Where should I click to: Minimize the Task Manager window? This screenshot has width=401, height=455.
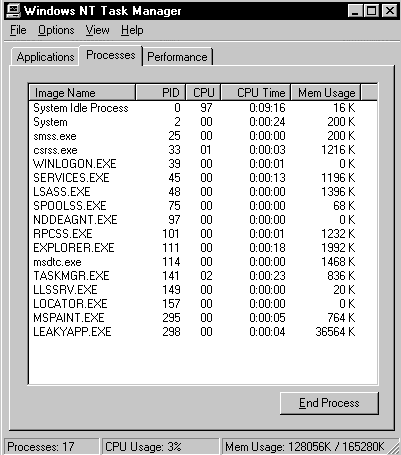coord(356,11)
